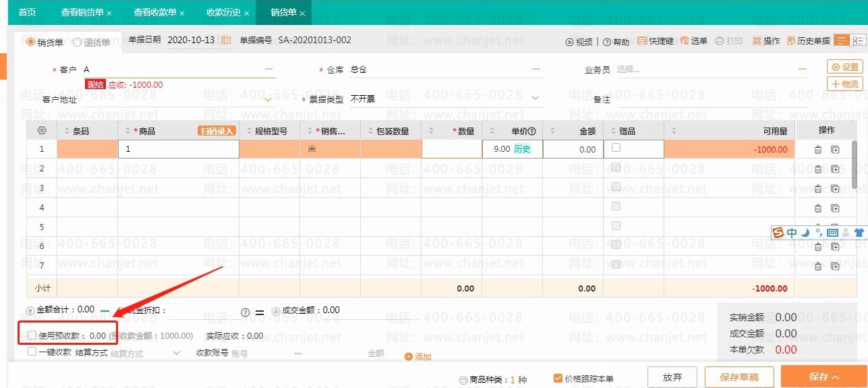This screenshot has height=388, width=868.
Task: Tick the 赠品 checkbox in row 2
Action: click(616, 167)
